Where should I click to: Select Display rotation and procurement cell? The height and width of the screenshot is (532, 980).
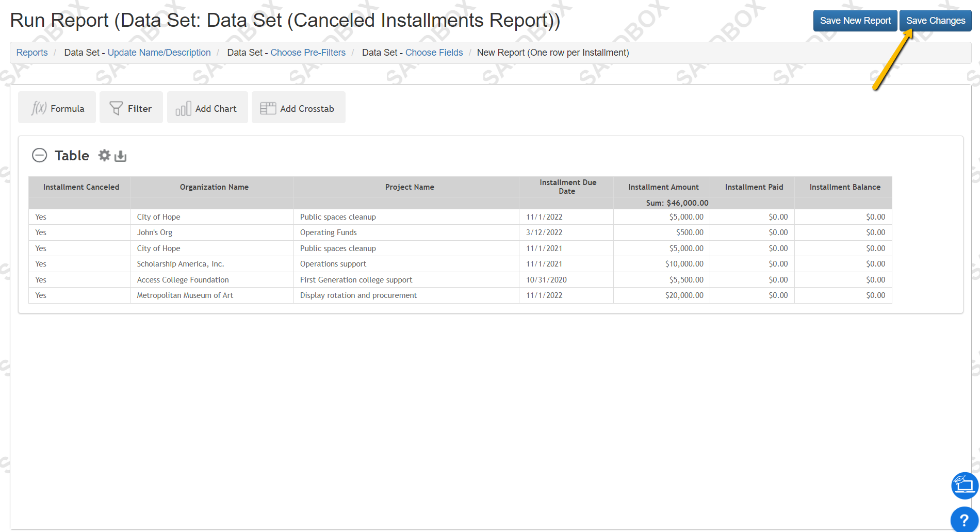point(406,295)
